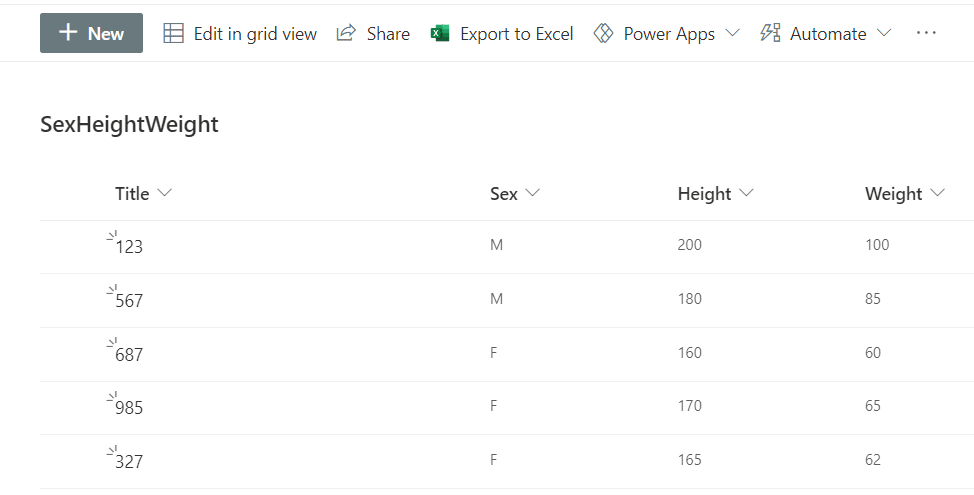
Task: Expand the Automate dropdown chevron
Action: 883,34
